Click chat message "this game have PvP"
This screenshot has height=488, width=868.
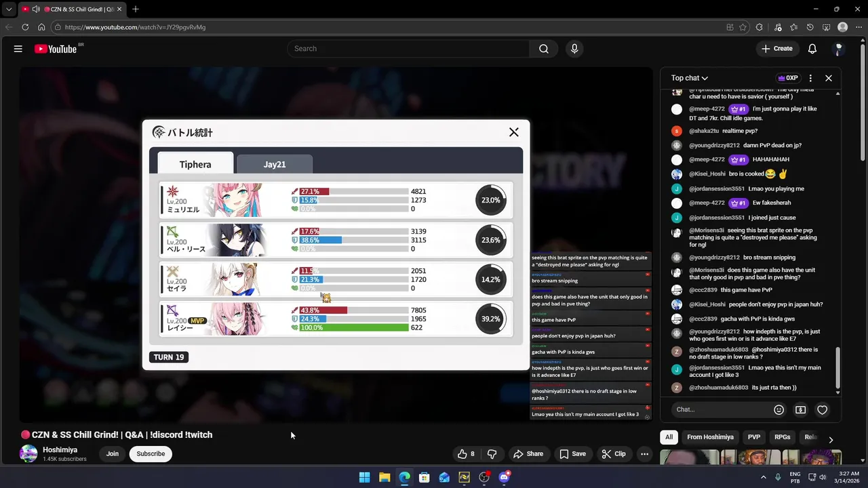pos(747,290)
